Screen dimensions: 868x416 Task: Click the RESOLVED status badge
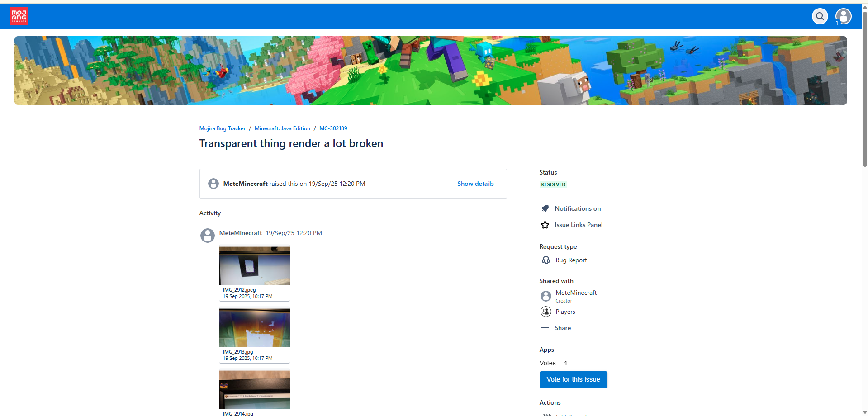pyautogui.click(x=553, y=184)
